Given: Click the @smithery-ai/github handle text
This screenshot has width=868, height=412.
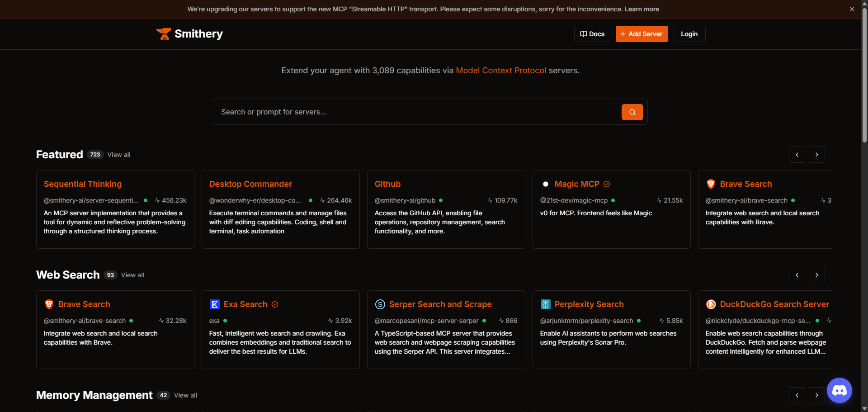Looking at the screenshot, I should [x=405, y=200].
